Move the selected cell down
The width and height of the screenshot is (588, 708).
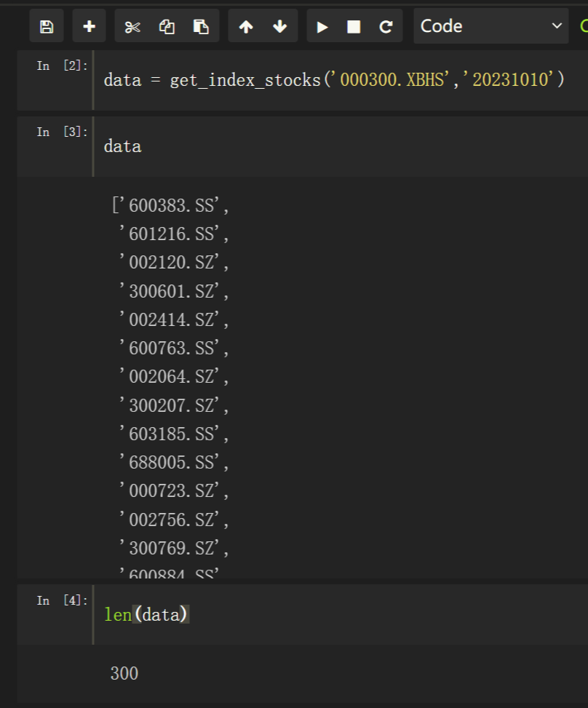point(279,27)
